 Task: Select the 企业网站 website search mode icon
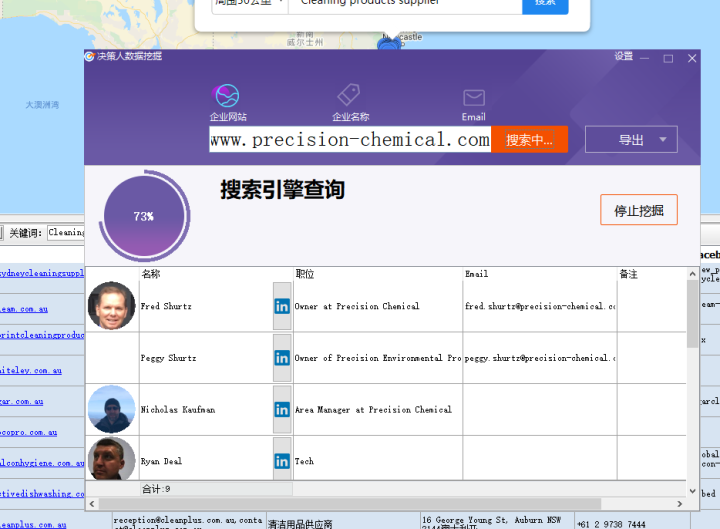pyautogui.click(x=227, y=96)
